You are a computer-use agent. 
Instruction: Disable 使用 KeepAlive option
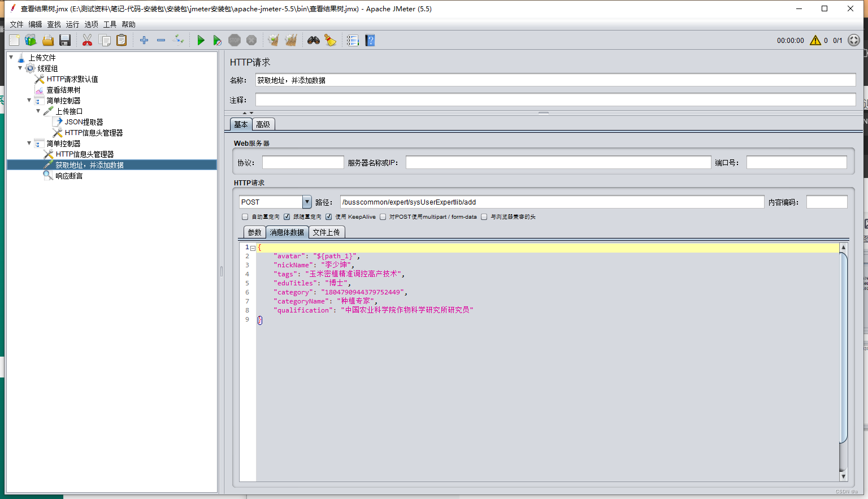[329, 216]
